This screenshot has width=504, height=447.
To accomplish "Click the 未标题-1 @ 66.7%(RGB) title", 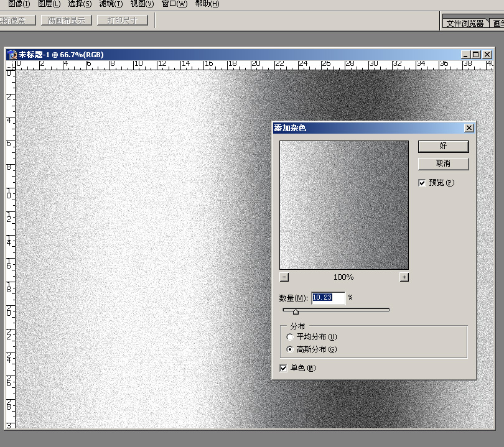I will click(61, 55).
